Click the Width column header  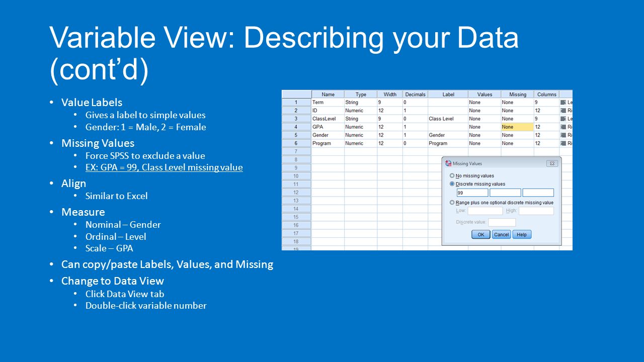click(390, 94)
